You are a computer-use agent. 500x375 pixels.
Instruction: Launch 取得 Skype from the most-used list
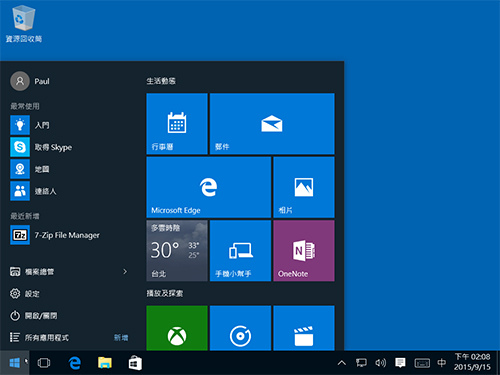(70, 147)
